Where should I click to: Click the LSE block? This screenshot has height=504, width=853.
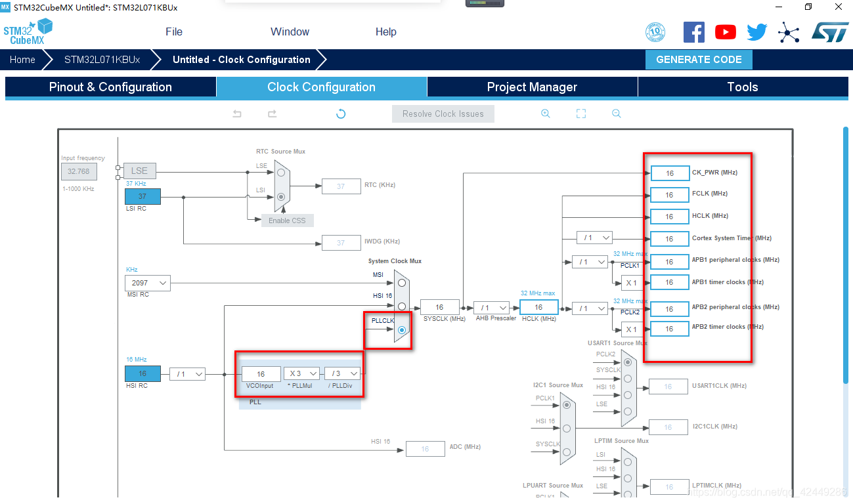coord(139,171)
